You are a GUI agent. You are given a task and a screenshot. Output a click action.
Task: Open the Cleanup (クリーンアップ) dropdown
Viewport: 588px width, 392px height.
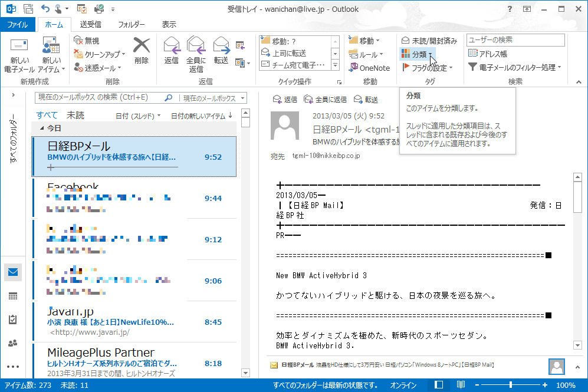pos(99,54)
